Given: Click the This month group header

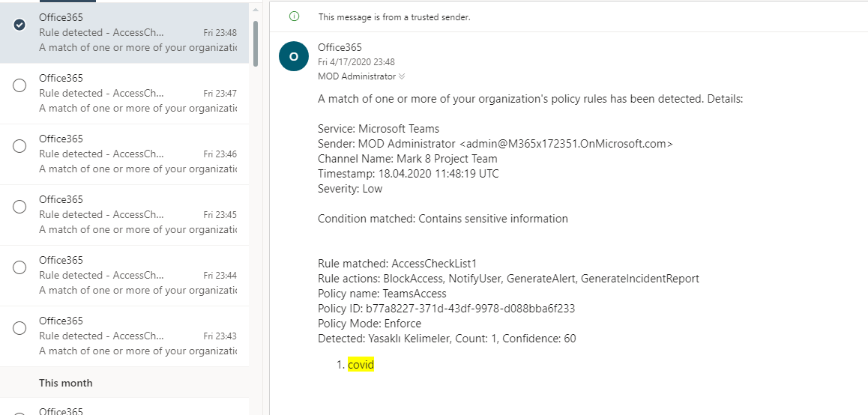Looking at the screenshot, I should tap(66, 383).
